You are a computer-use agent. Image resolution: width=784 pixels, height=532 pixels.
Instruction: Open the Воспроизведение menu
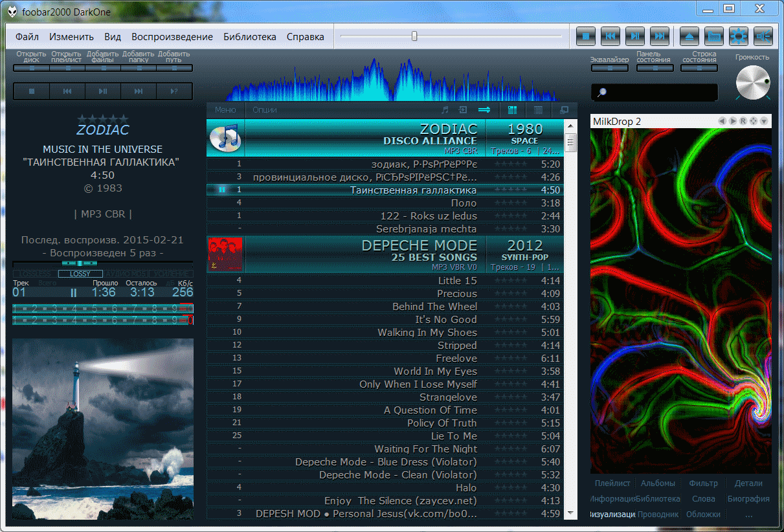tap(172, 37)
